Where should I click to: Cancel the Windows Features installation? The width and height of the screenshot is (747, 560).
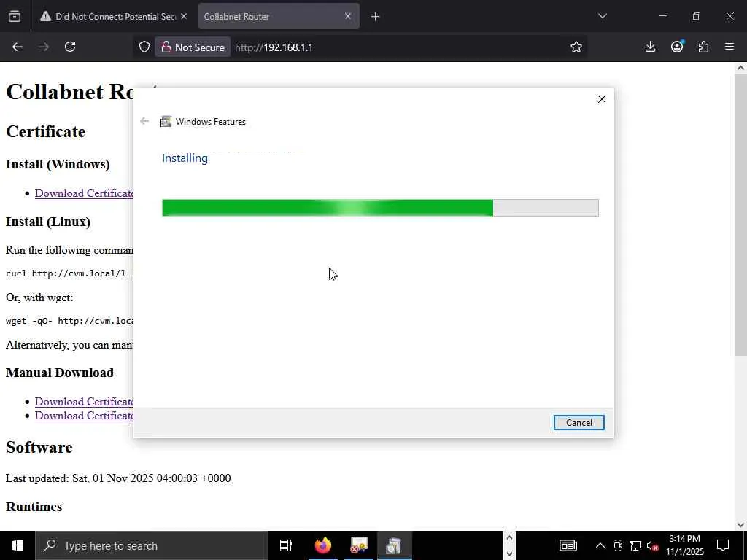[x=578, y=422]
